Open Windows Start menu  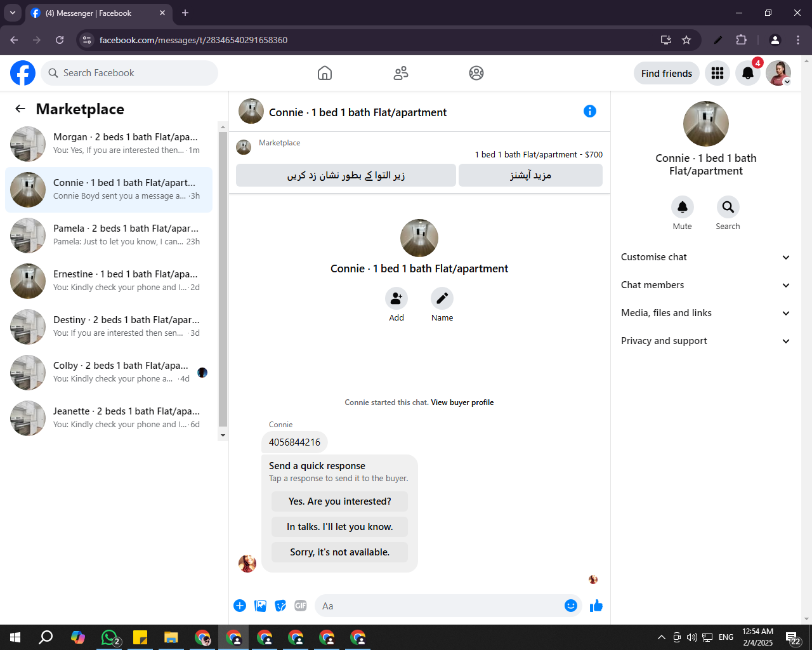point(15,637)
